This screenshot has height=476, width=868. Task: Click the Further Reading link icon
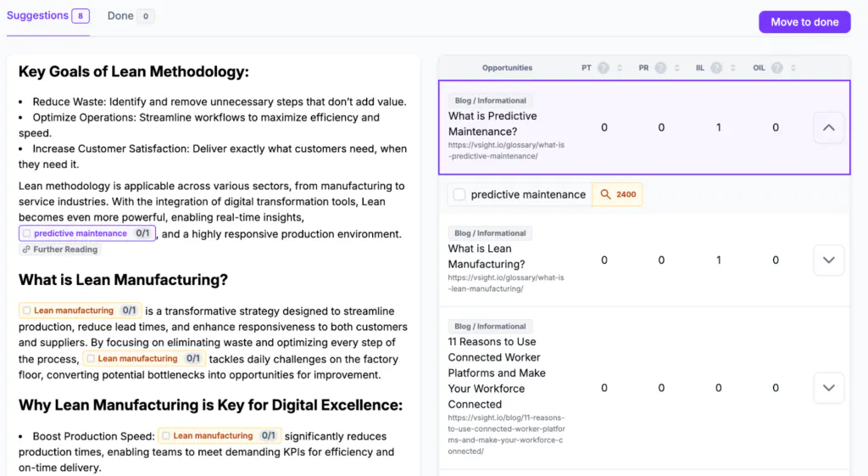coord(26,249)
